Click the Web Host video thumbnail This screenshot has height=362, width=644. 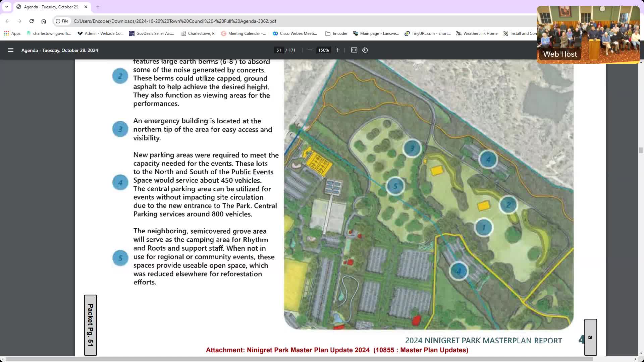(588, 35)
